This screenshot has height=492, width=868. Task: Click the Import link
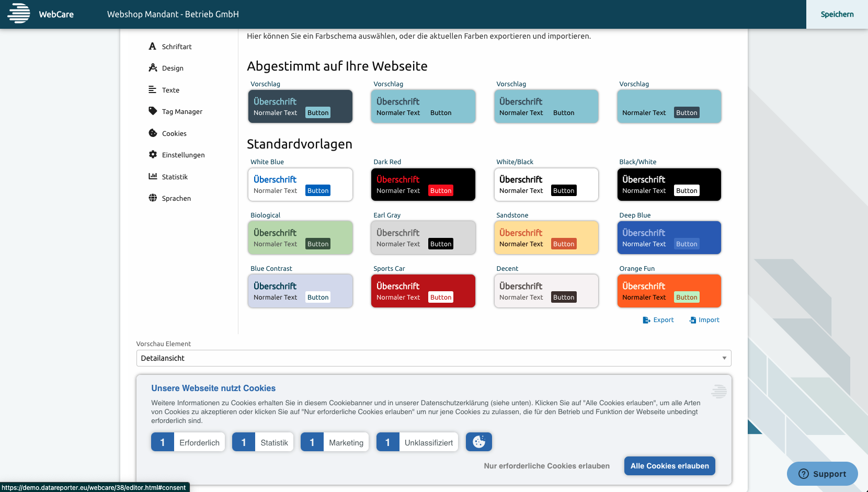(704, 320)
